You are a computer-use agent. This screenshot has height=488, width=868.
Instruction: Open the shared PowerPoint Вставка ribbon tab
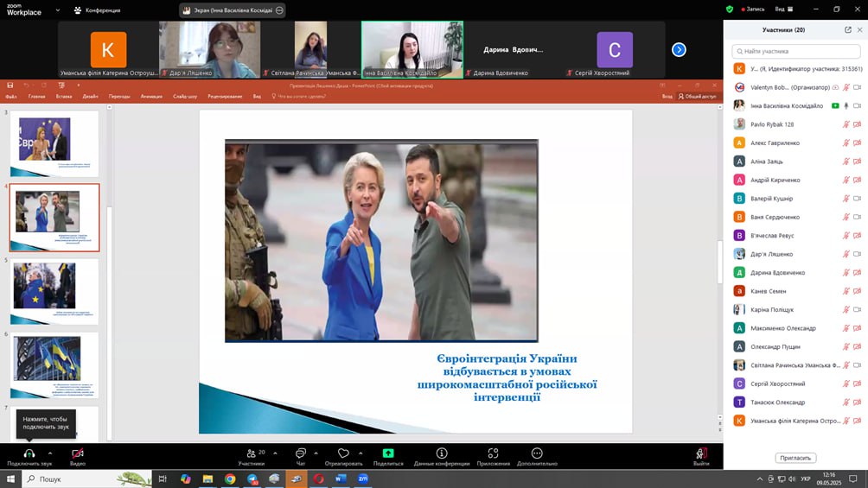pyautogui.click(x=64, y=97)
